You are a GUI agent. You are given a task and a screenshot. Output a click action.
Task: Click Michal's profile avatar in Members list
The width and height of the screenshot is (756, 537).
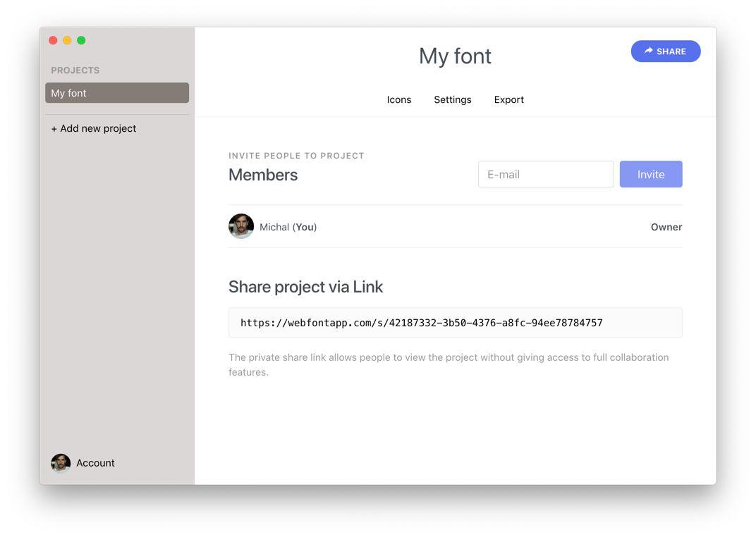[241, 226]
